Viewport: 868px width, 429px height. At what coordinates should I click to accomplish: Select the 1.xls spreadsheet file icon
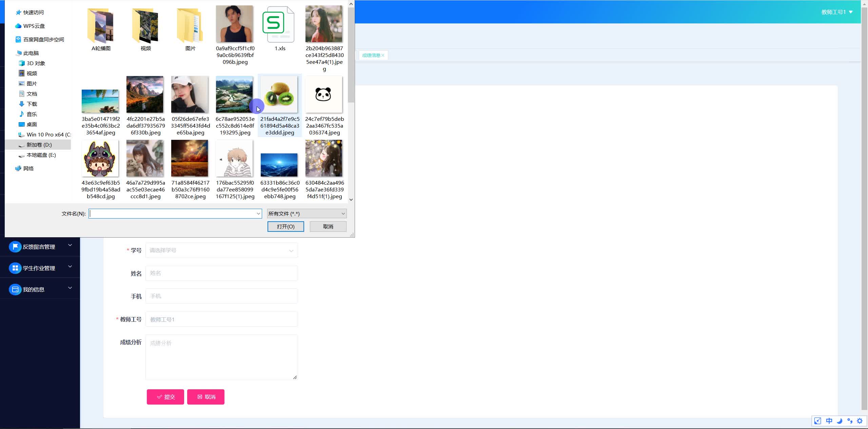(279, 24)
